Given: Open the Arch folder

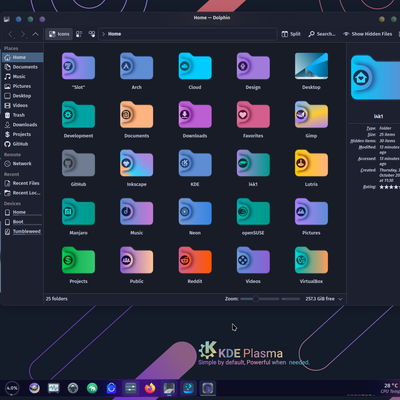Looking at the screenshot, I should pos(137,66).
